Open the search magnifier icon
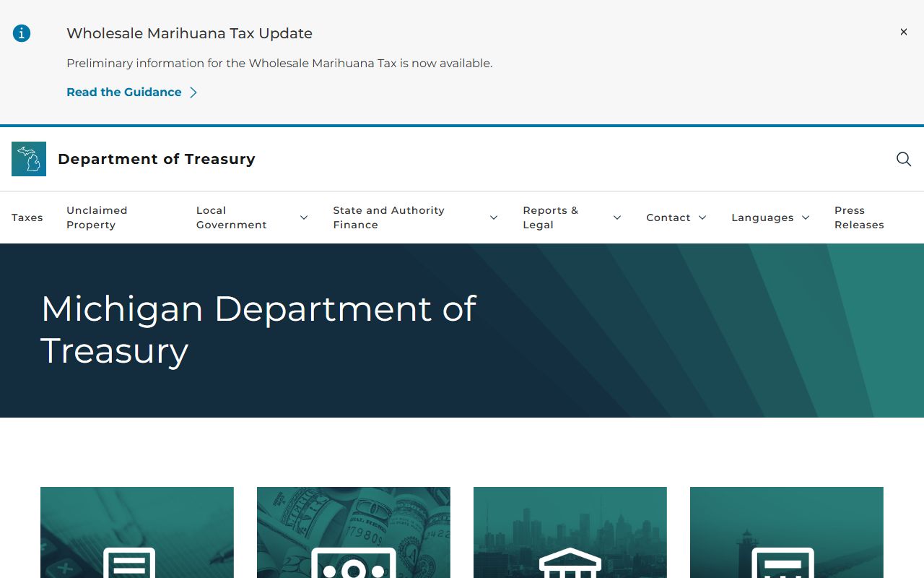The width and height of the screenshot is (924, 578). pyautogui.click(x=903, y=159)
